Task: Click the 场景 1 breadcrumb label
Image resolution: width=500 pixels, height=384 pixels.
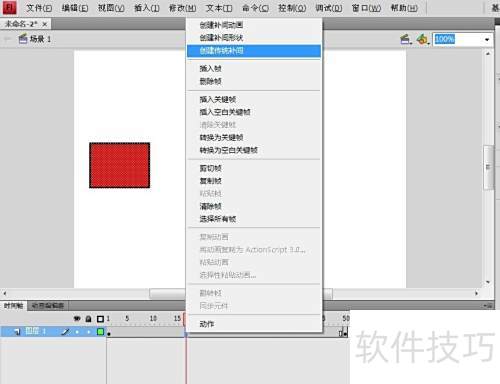Action: point(40,39)
